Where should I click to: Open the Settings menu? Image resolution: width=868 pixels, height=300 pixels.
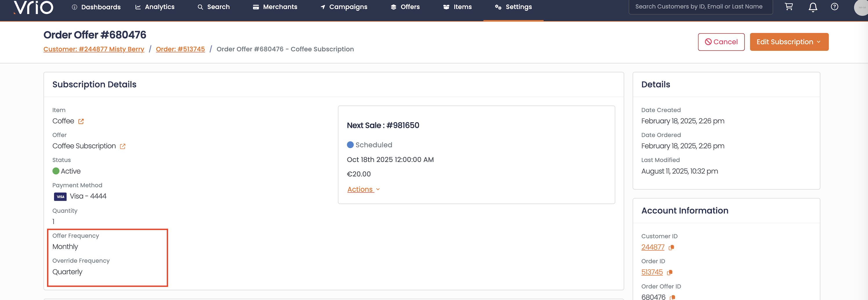pos(513,7)
